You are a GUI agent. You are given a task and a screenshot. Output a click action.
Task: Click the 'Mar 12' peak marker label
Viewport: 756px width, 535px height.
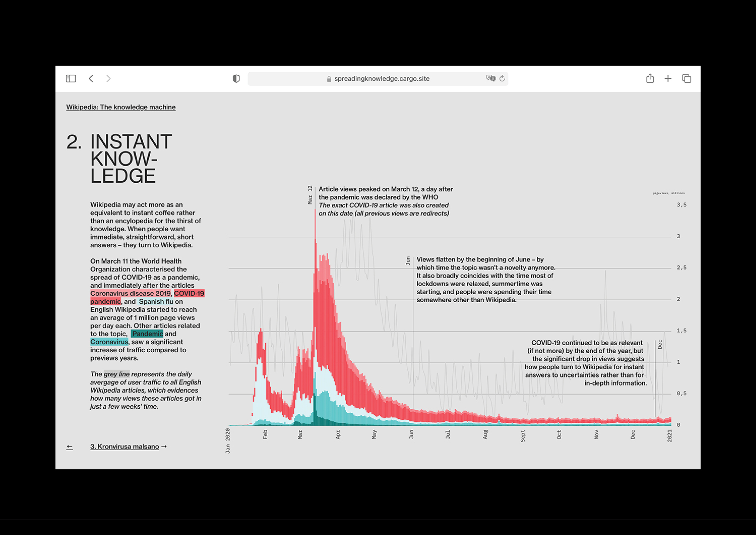tap(310, 195)
